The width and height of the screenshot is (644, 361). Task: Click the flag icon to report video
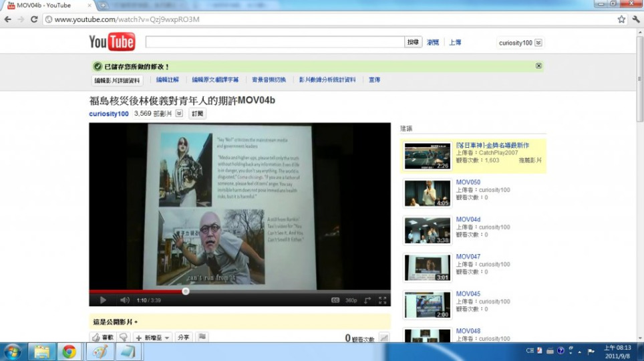click(202, 338)
